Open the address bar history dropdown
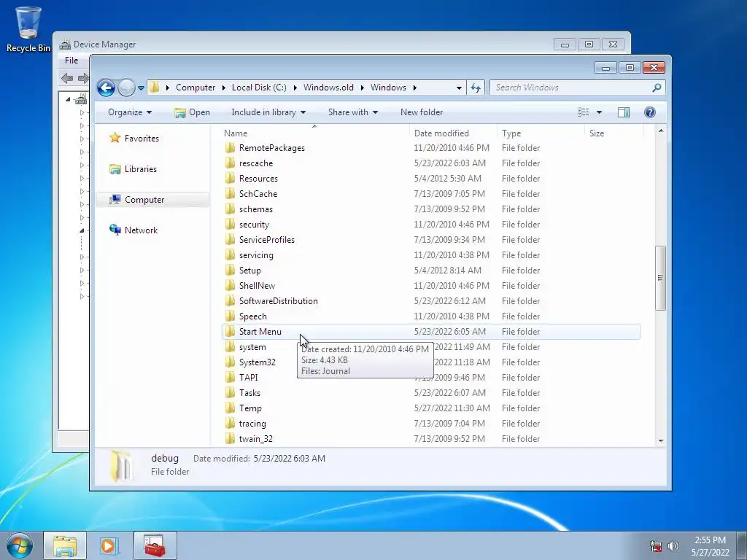 click(x=459, y=87)
